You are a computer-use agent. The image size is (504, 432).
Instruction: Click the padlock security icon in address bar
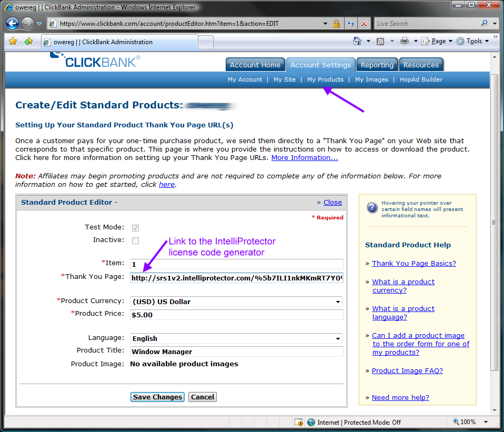click(x=337, y=24)
